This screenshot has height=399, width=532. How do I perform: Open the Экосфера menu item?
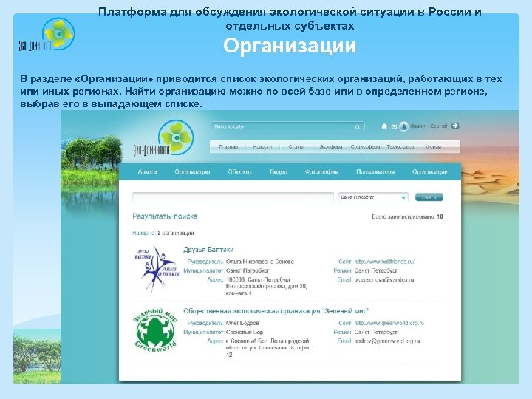[331, 146]
